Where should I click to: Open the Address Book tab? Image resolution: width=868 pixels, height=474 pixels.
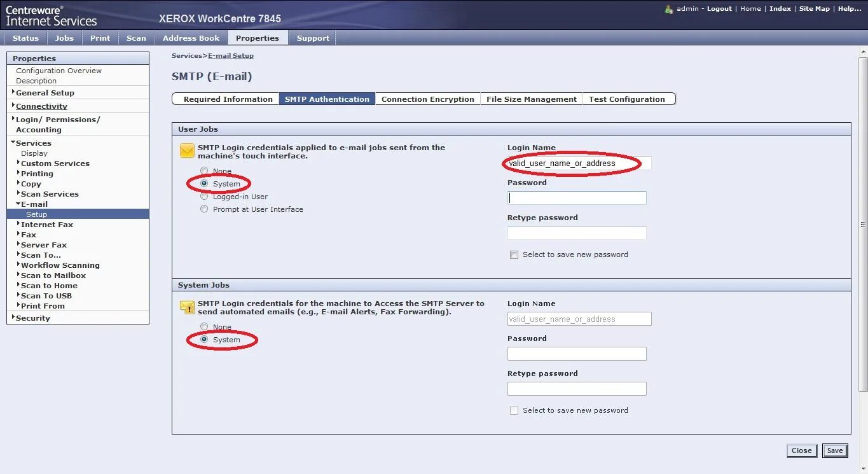click(191, 38)
